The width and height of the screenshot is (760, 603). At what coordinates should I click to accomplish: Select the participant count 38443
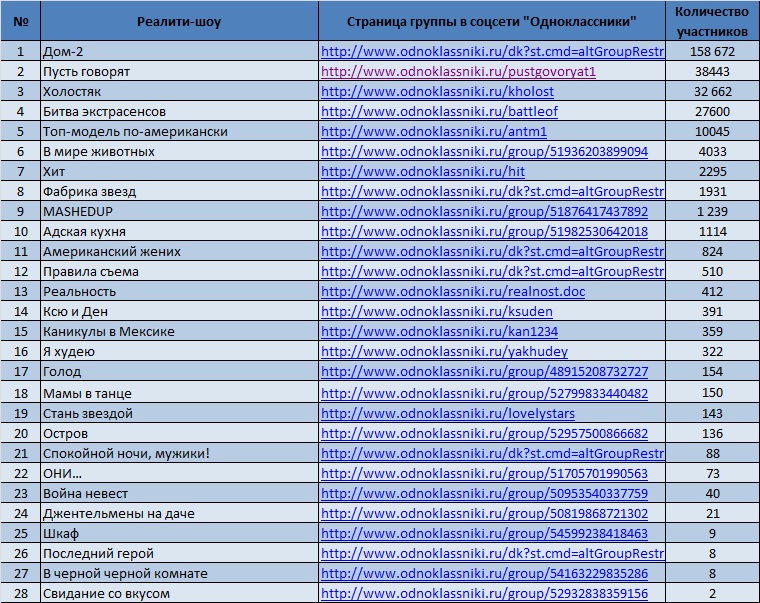[x=712, y=72]
